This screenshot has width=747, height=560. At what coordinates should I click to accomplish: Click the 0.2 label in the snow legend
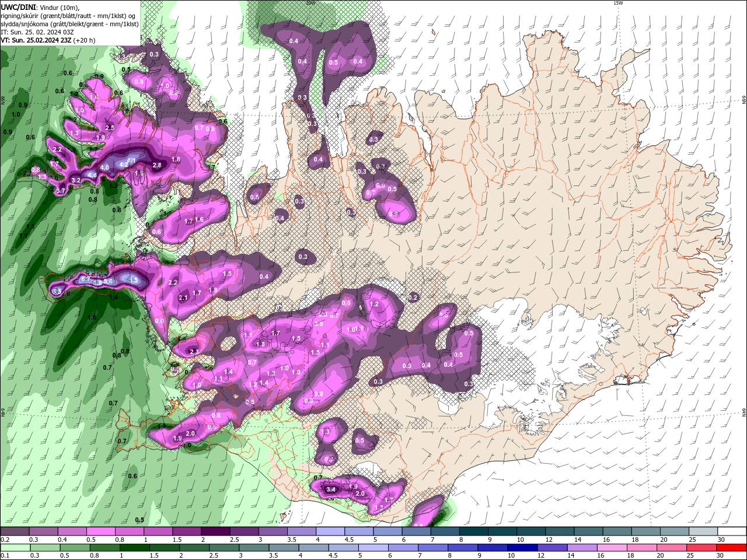(x=5, y=540)
